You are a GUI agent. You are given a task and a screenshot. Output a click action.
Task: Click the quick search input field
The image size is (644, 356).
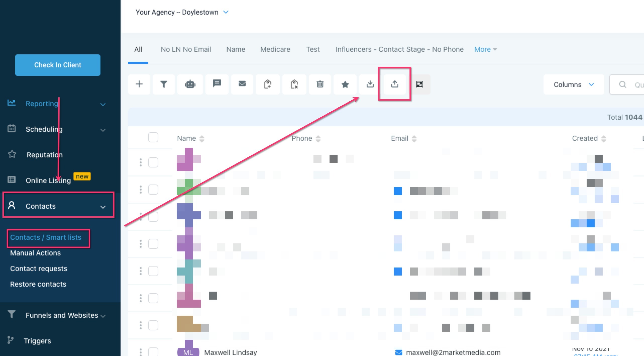635,85
